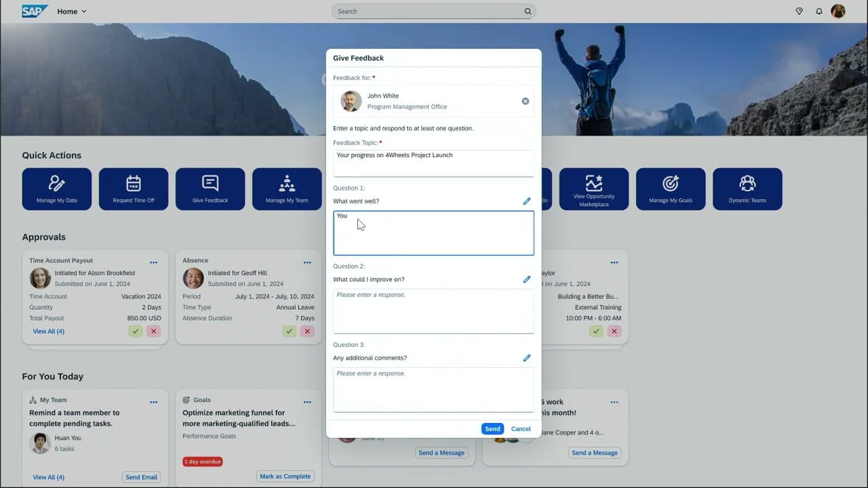
Task: Click Alison Brookfield's avatar
Action: [x=40, y=278]
